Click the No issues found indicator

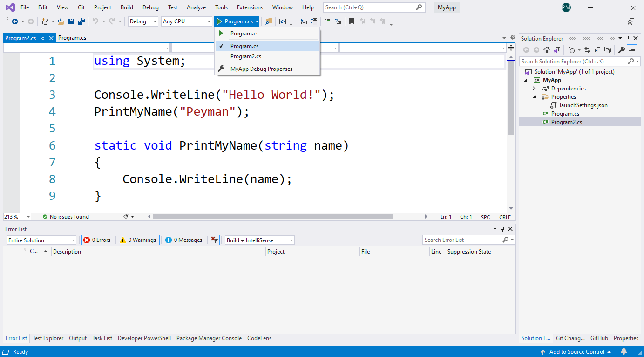coord(66,217)
